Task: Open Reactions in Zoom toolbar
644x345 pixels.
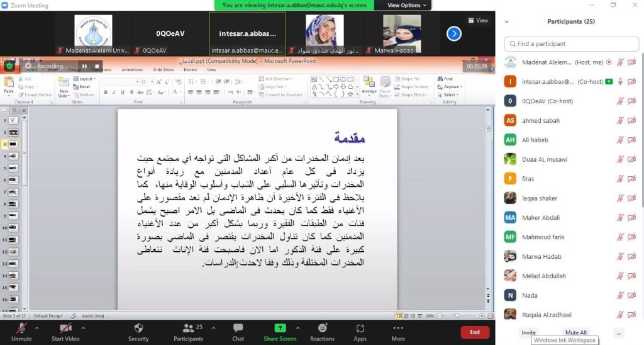Action: 323,328
